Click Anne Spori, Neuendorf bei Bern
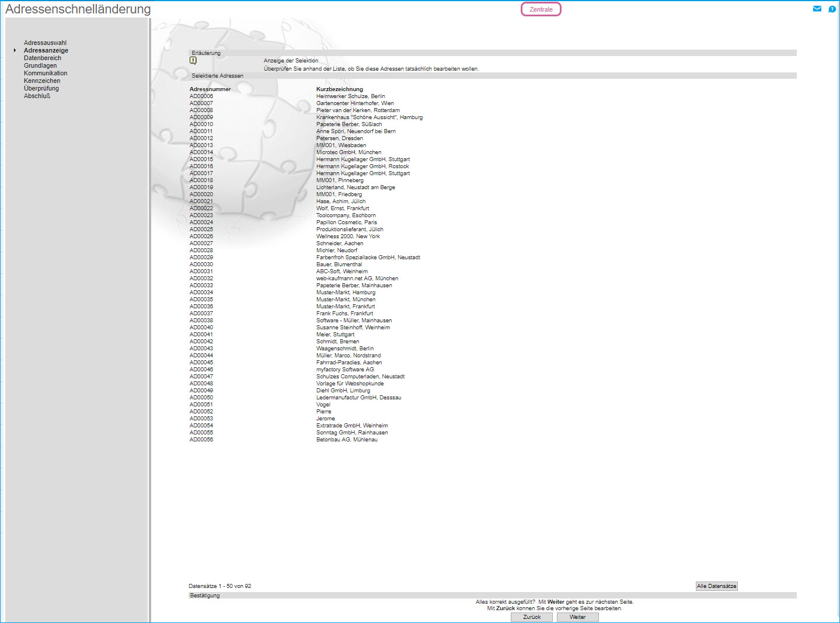The image size is (840, 623). tap(356, 131)
